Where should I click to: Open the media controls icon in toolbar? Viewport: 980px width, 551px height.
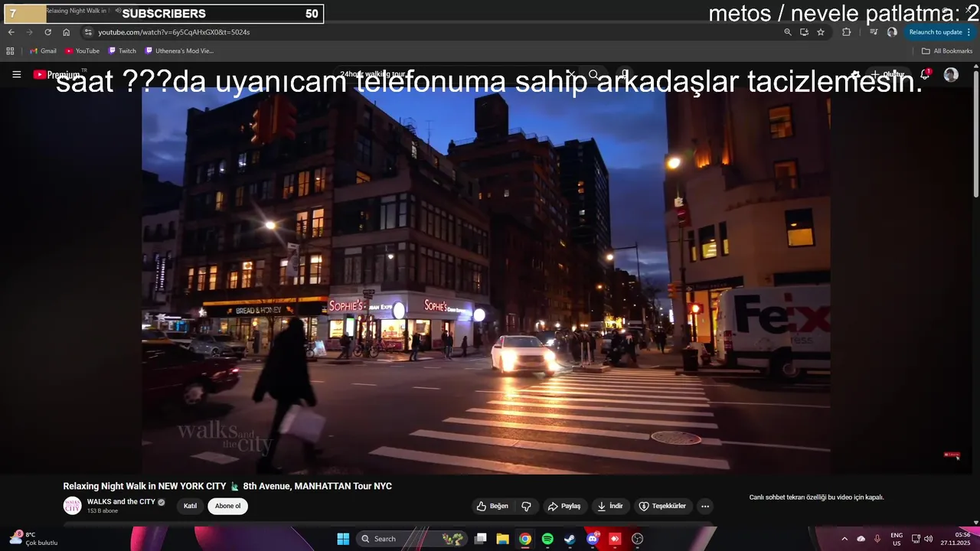tap(874, 32)
